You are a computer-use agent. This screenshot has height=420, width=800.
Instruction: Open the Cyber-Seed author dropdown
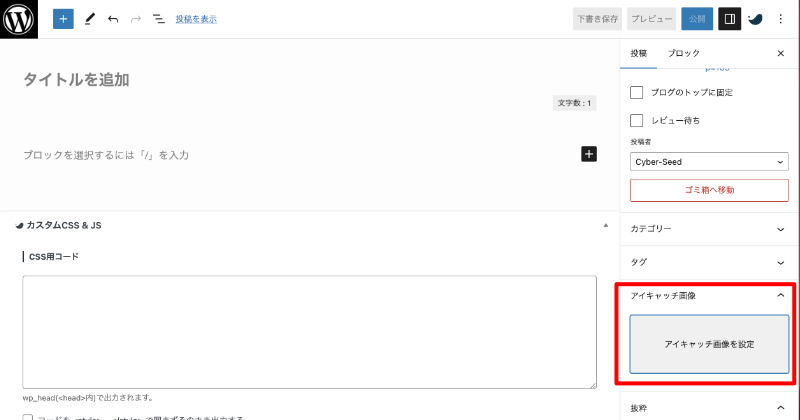709,161
